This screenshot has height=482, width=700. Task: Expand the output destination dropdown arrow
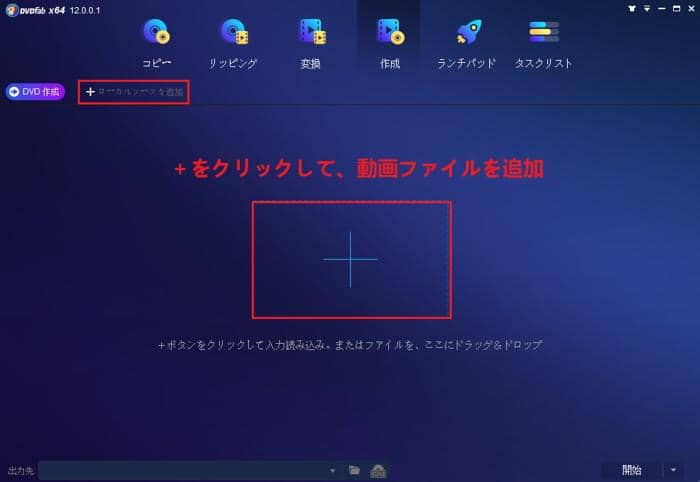pos(332,470)
